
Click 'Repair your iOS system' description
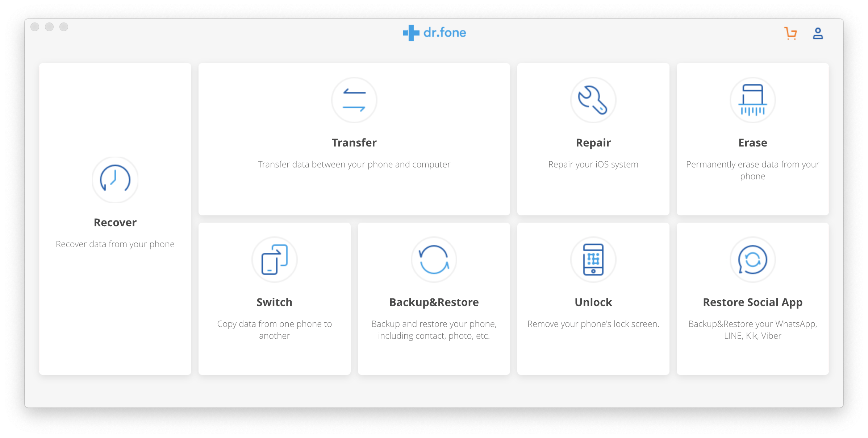593,165
